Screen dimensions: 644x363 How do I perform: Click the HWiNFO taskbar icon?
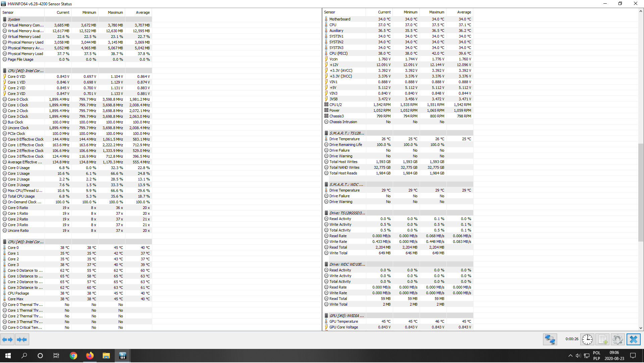click(x=122, y=356)
